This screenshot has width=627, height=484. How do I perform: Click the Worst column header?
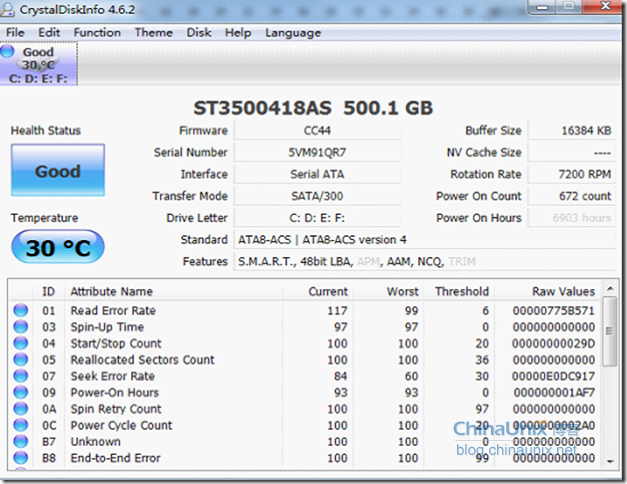[388, 291]
